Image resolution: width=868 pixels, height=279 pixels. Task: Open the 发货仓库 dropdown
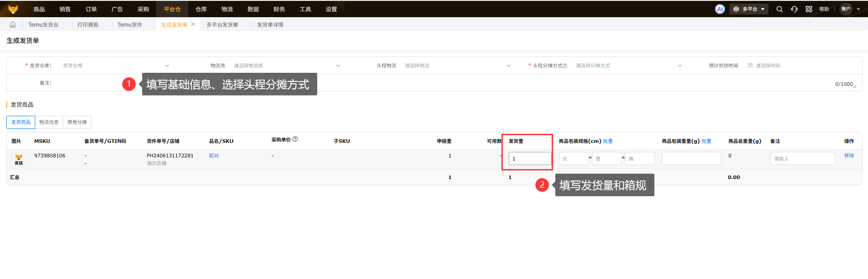tap(115, 66)
